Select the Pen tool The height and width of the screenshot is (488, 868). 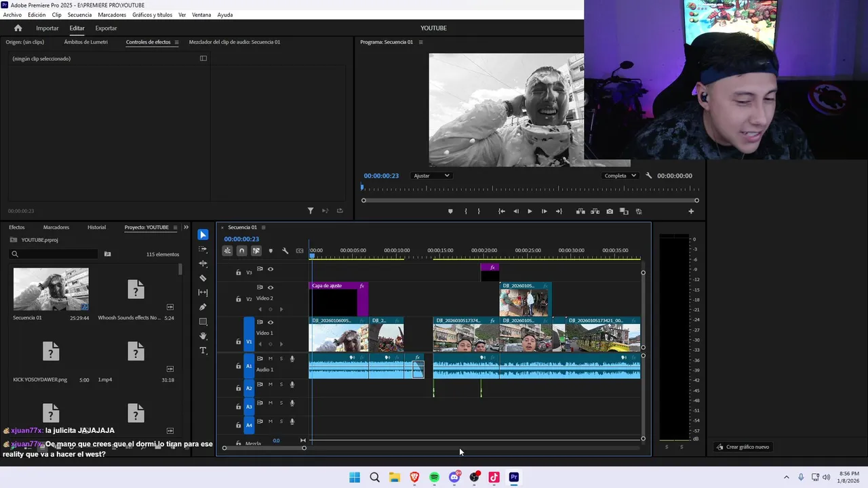point(203,307)
